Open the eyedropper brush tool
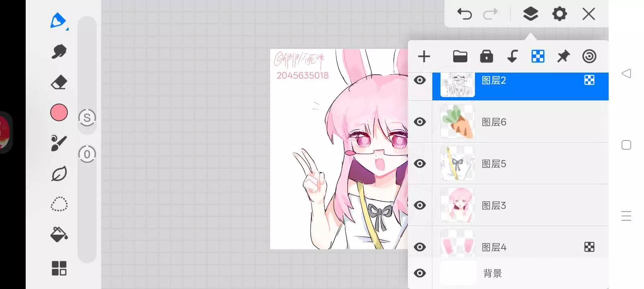 point(59,143)
